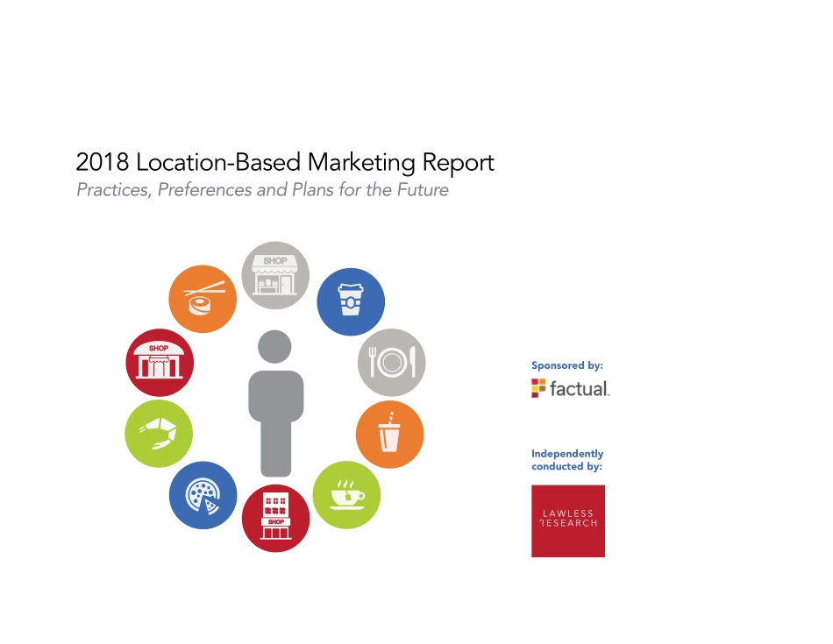Select the blue to-go coffee cup icon

tap(351, 301)
